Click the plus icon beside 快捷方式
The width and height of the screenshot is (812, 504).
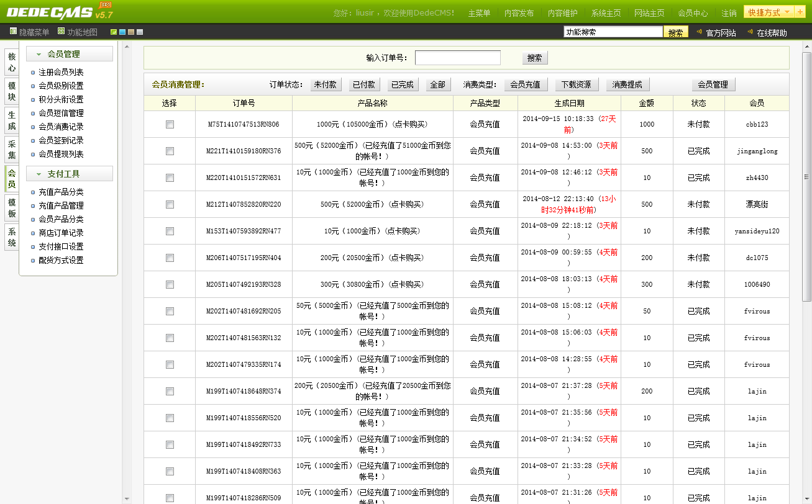click(800, 12)
